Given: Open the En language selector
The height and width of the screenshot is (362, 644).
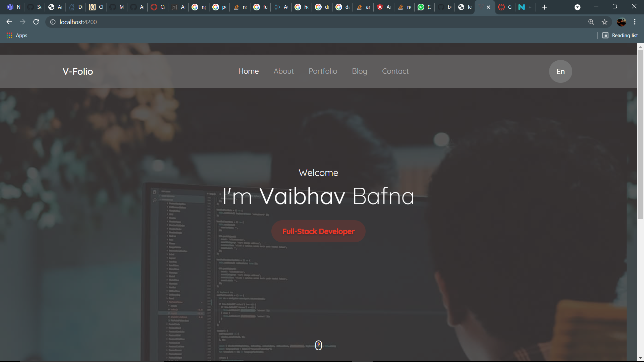Looking at the screenshot, I should 560,71.
